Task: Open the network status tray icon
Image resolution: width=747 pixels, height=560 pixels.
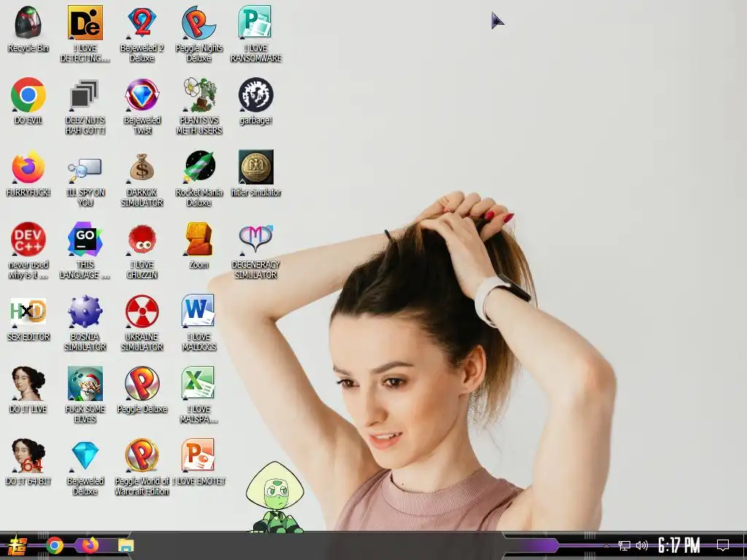Action: coord(624,545)
